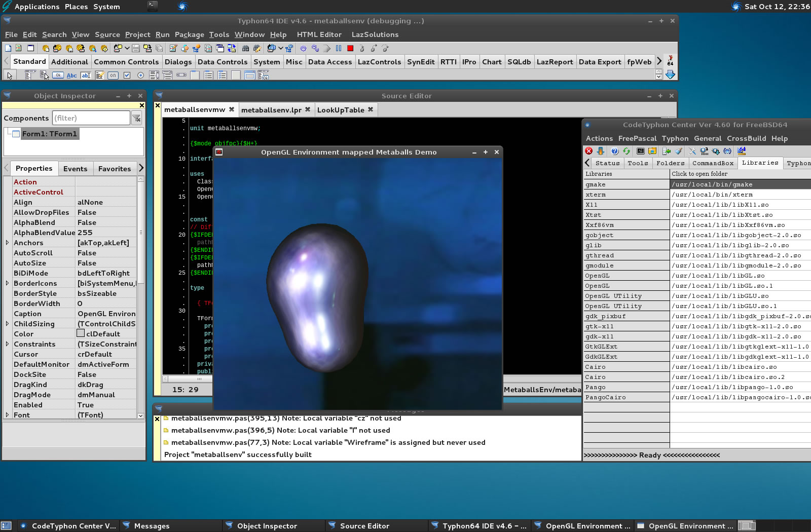The height and width of the screenshot is (532, 811).
Task: Click the left chevron in CodeTyphon Center tabs
Action: click(587, 163)
